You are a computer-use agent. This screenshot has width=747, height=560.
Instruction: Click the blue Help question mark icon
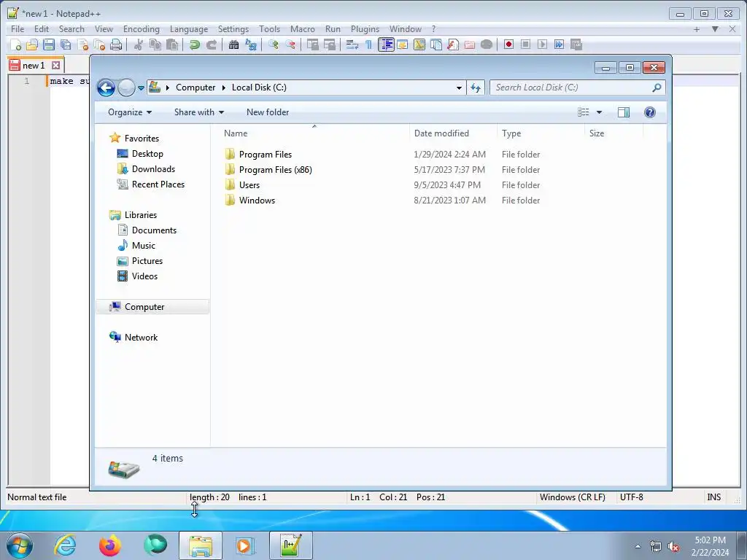pyautogui.click(x=650, y=112)
